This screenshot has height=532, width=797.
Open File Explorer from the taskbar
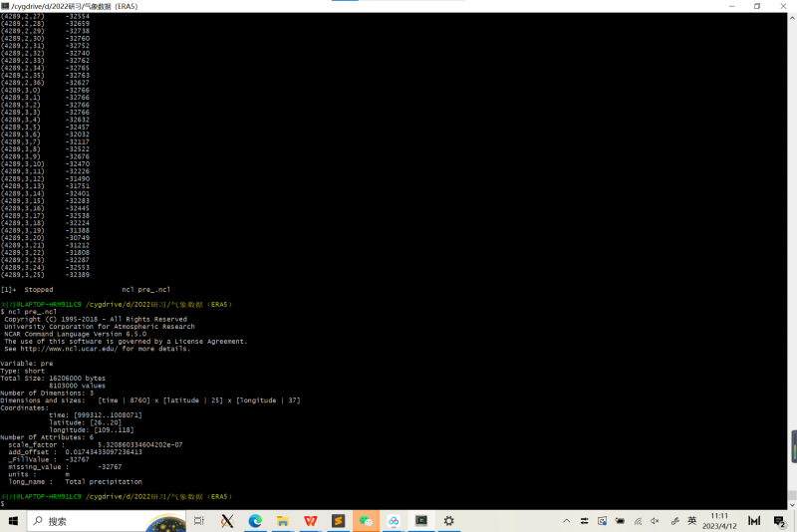click(283, 520)
